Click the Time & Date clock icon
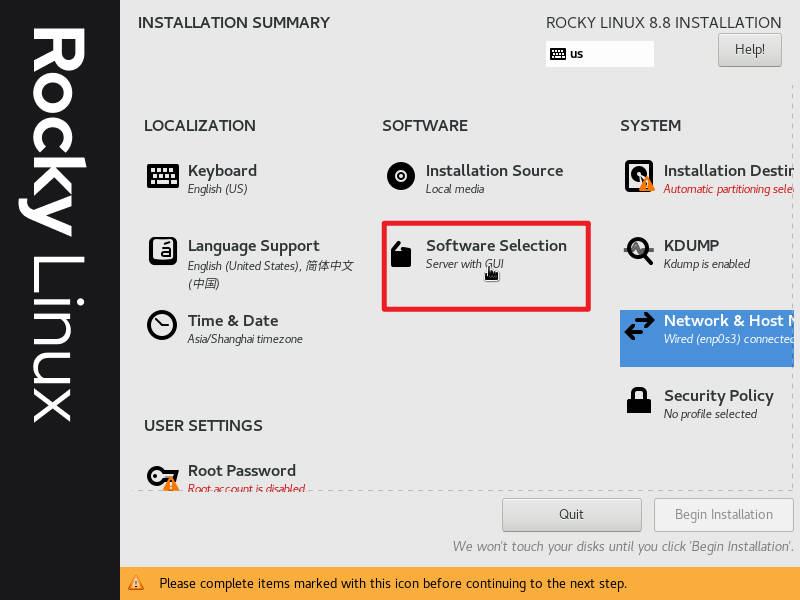 click(x=162, y=325)
